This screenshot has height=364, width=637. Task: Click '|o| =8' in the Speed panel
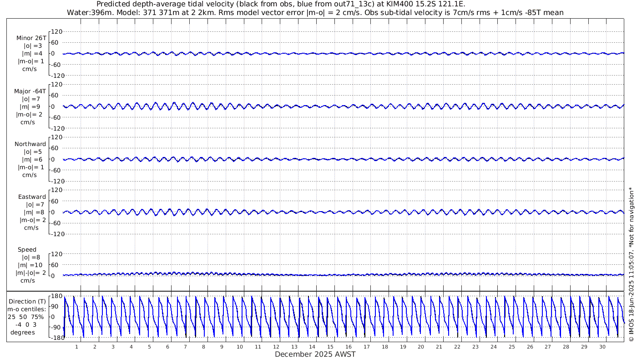click(x=32, y=257)
